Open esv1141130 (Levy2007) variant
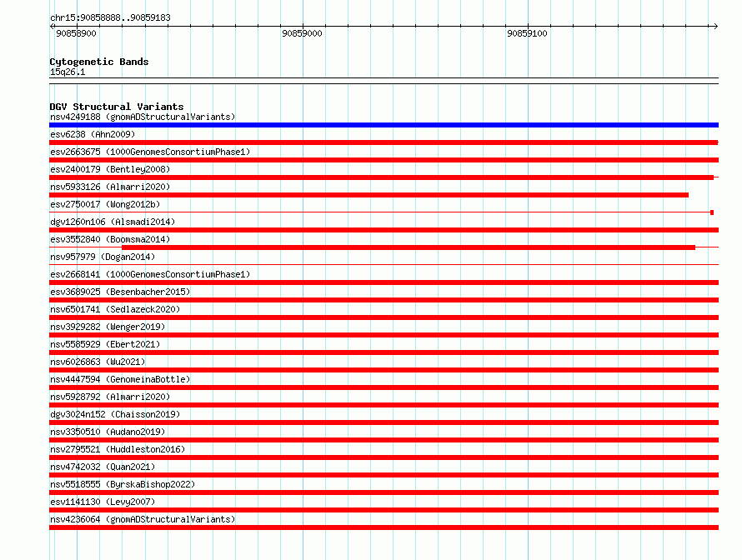This screenshot has height=560, width=742. point(103,502)
